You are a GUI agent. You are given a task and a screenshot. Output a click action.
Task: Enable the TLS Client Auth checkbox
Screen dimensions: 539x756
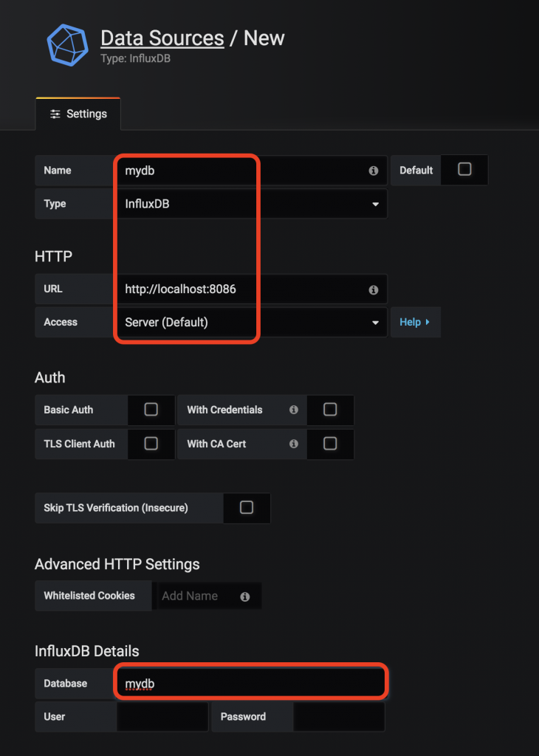pyautogui.click(x=151, y=444)
